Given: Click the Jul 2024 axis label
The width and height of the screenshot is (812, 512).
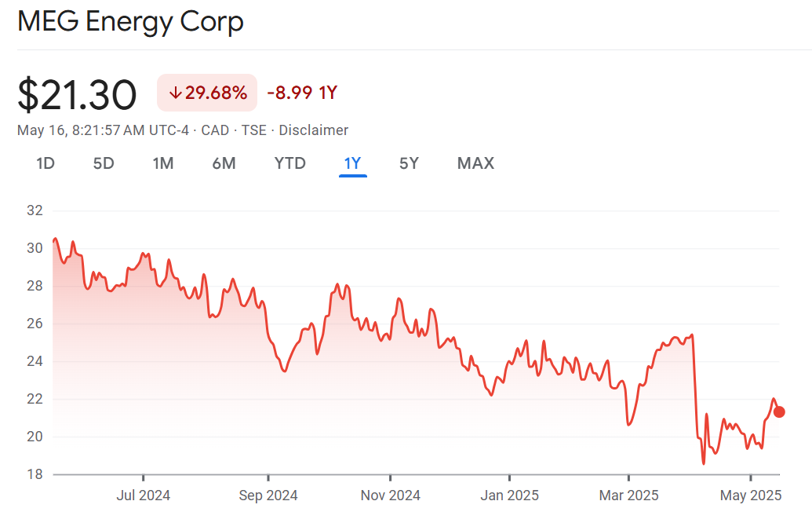Looking at the screenshot, I should tap(143, 496).
